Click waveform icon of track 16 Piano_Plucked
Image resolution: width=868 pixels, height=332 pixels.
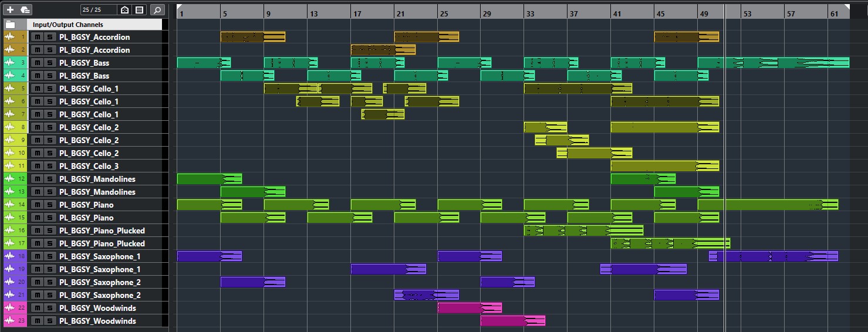[x=9, y=231]
